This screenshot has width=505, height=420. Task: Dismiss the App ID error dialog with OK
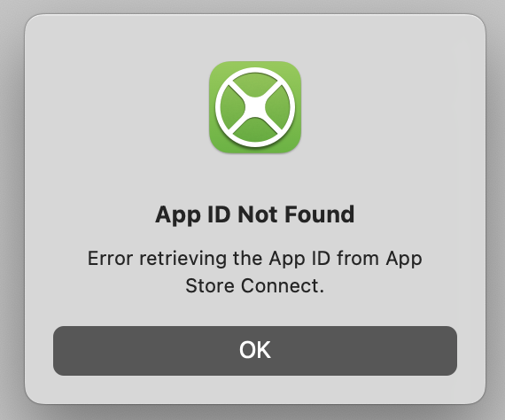255,350
